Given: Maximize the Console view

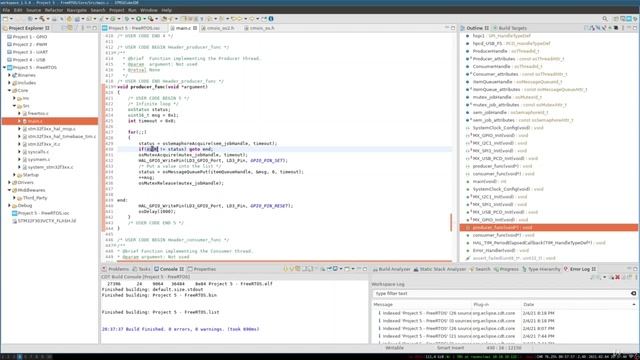Looking at the screenshot, I should tap(365, 269).
